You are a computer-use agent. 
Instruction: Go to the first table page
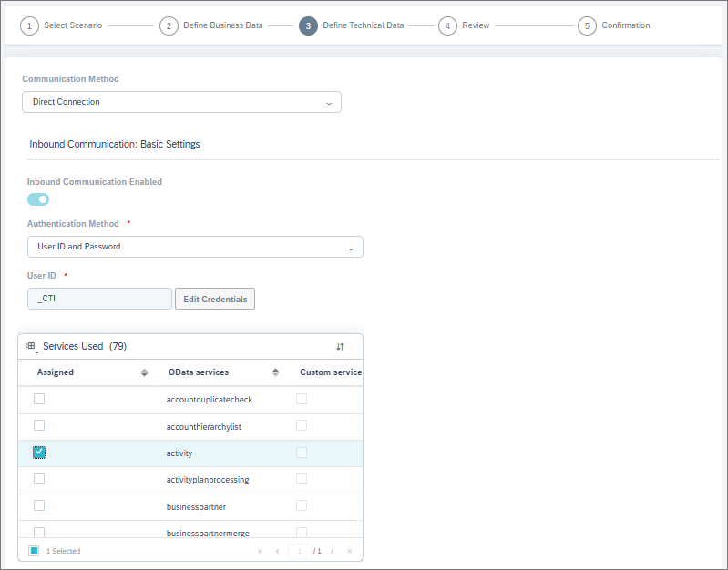261,551
